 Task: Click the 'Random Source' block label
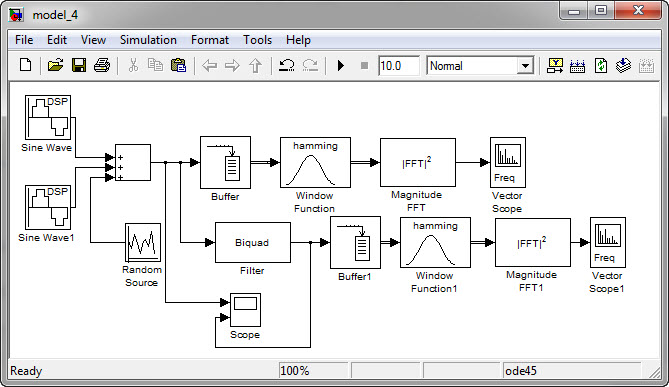[x=142, y=276]
